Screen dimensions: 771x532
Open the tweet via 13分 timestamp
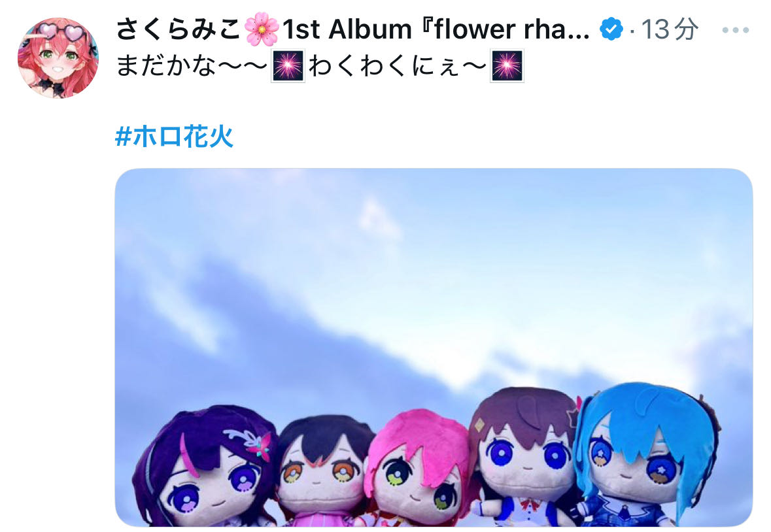(x=670, y=29)
